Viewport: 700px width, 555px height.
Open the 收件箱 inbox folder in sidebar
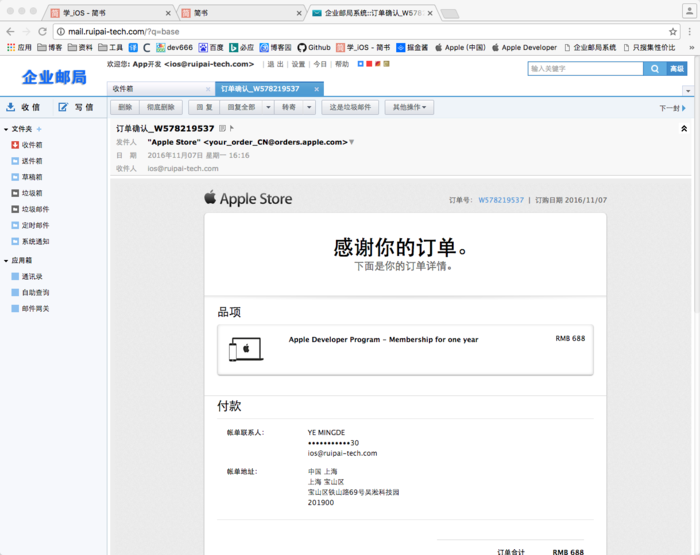(27, 145)
